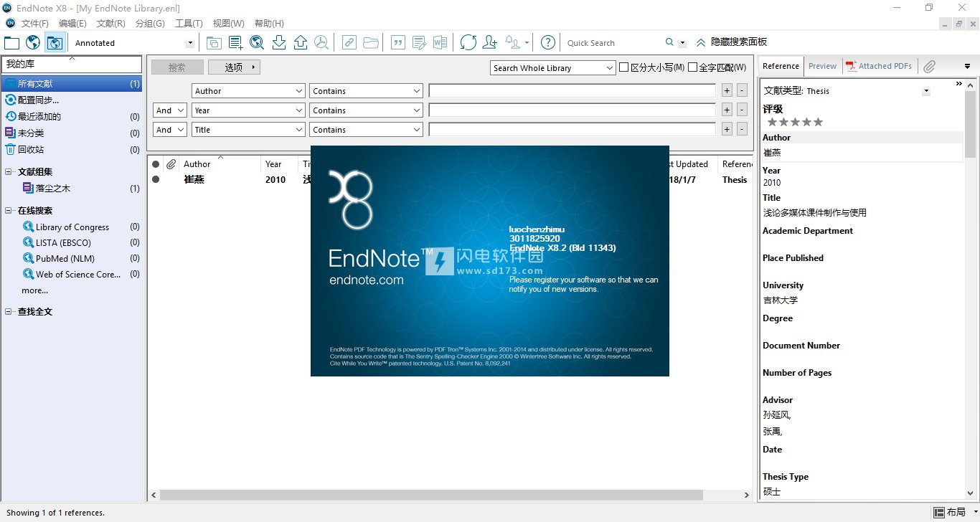Click the Insert Citation quotes icon

397,42
